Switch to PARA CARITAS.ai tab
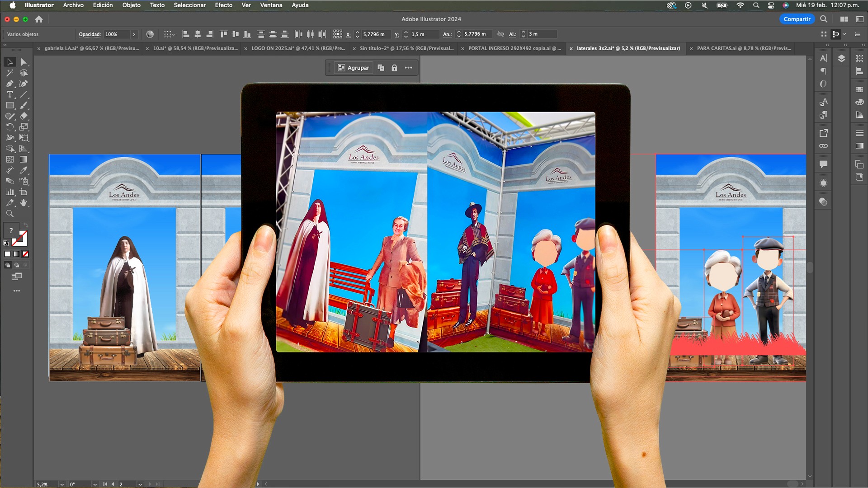 743,48
